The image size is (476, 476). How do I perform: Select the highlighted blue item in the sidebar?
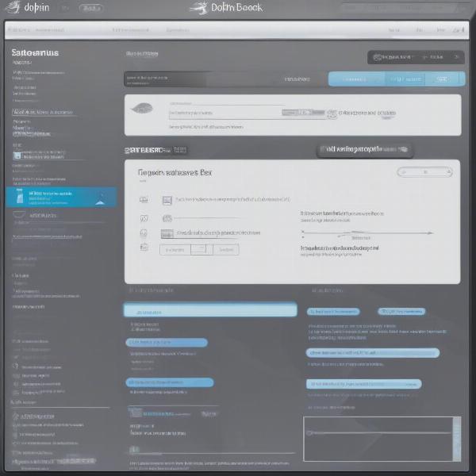[x=61, y=197]
